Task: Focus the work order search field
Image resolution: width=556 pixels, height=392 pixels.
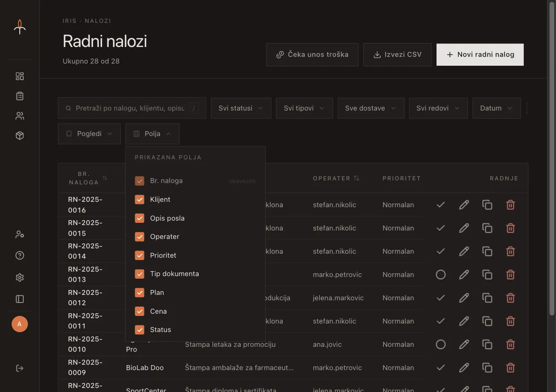Action: click(132, 108)
